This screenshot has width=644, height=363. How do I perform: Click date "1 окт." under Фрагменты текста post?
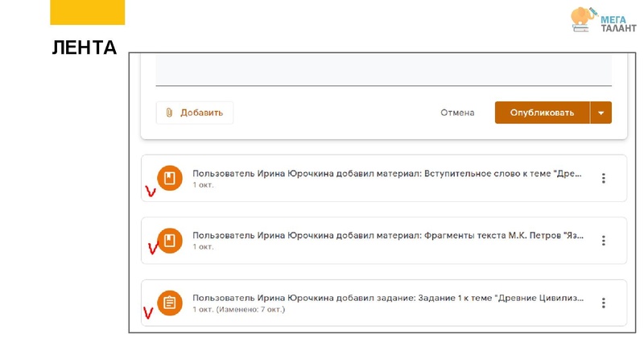tap(204, 247)
